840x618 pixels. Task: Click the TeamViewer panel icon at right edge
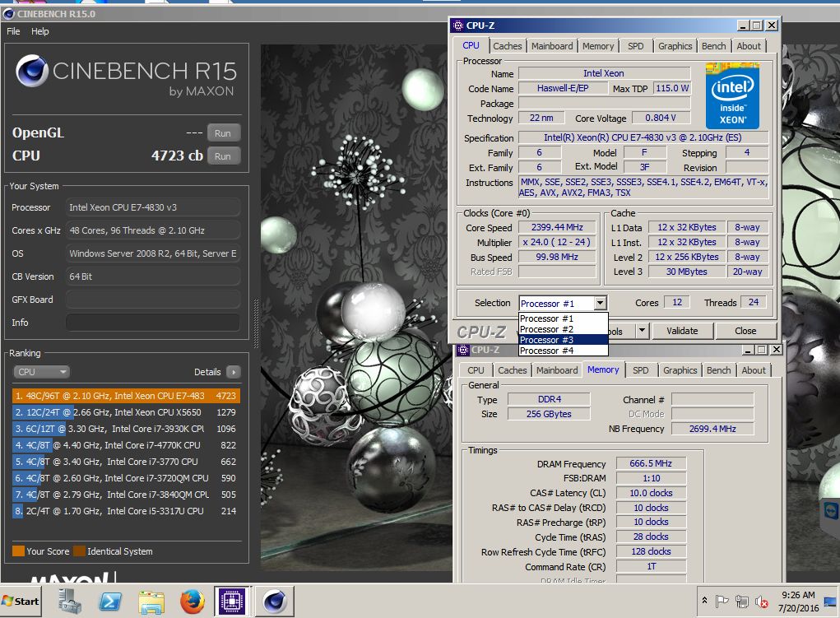pos(830,511)
